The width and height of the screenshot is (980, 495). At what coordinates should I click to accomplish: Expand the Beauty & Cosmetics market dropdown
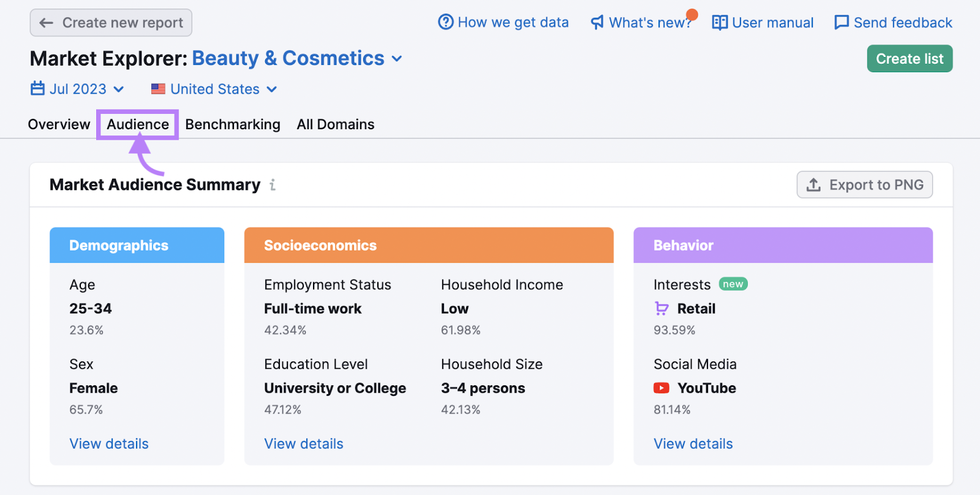[x=397, y=59]
